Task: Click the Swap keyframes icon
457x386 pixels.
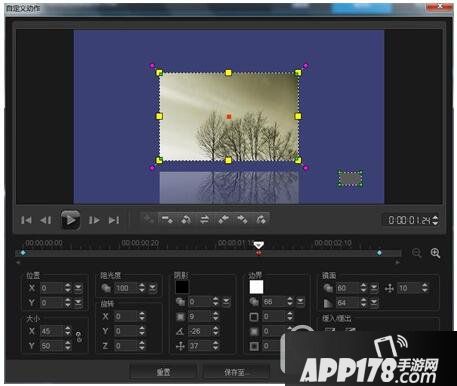Action: (204, 219)
